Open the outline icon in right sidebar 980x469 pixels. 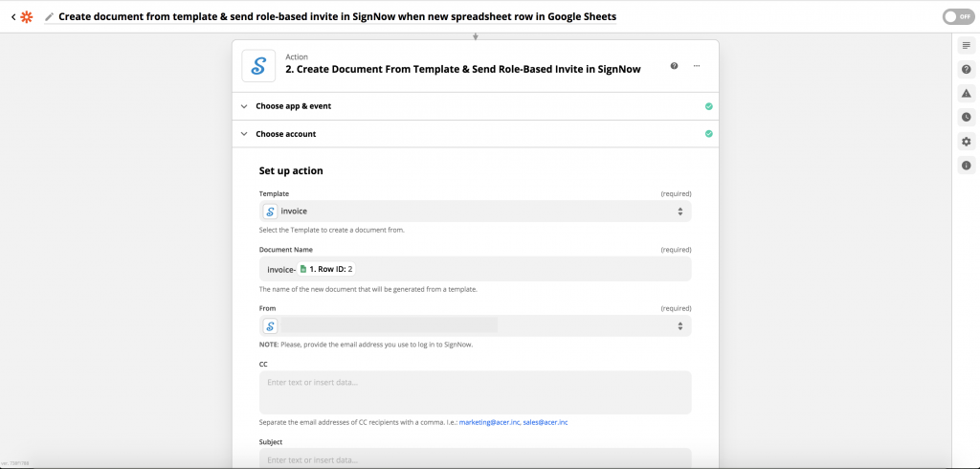pyautogui.click(x=966, y=45)
